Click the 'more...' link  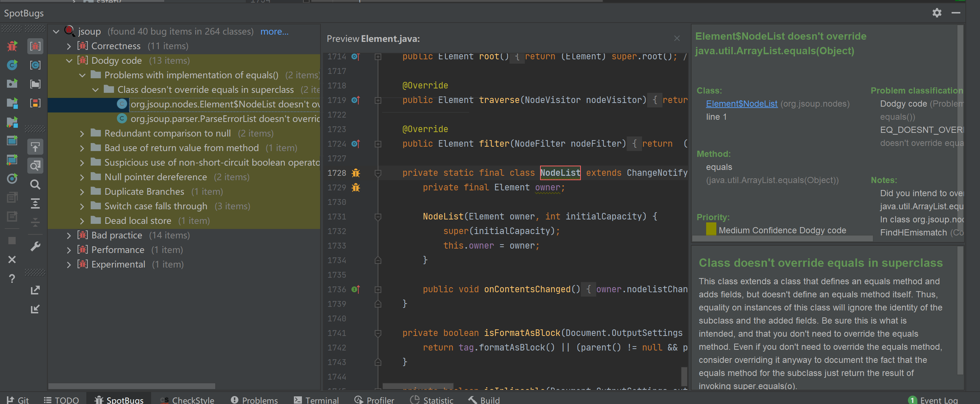click(x=274, y=32)
